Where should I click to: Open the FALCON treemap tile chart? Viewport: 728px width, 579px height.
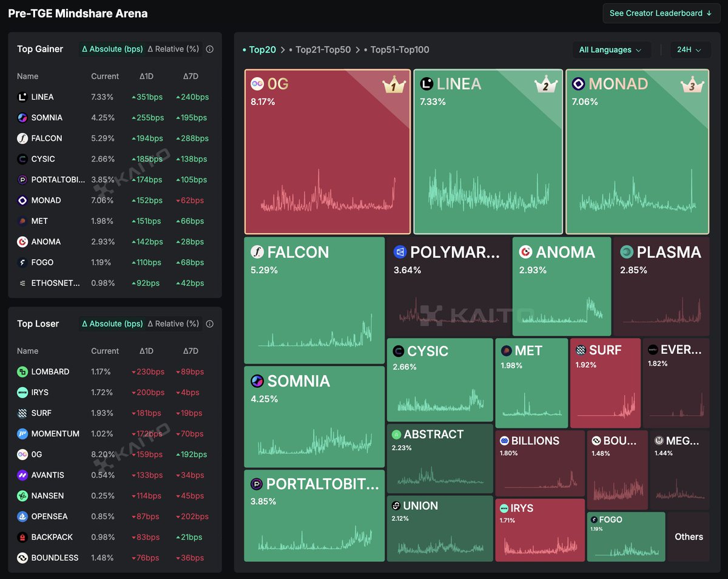tap(314, 300)
